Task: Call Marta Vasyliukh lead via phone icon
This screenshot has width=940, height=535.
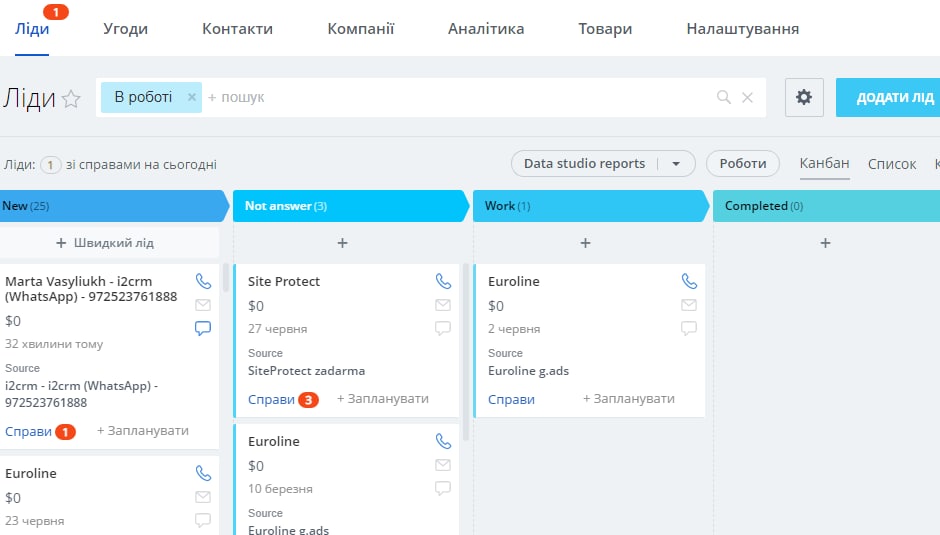Action: (x=203, y=281)
